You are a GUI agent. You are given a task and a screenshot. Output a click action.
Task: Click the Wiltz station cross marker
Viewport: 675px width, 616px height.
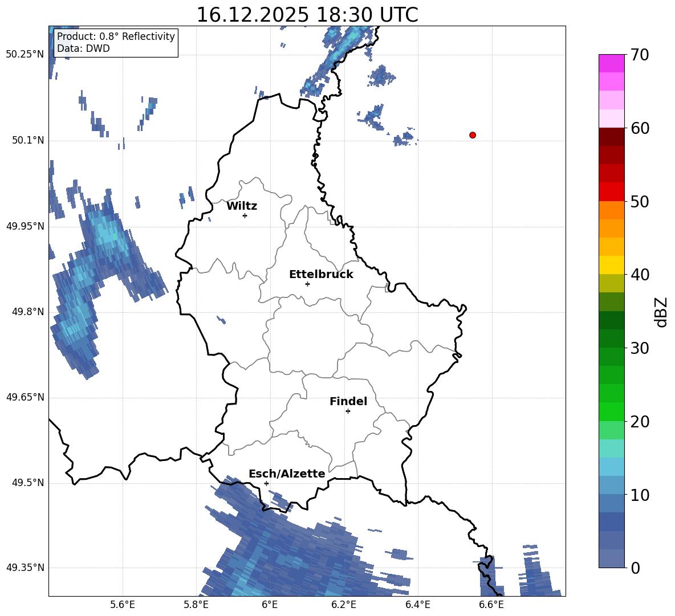point(245,215)
